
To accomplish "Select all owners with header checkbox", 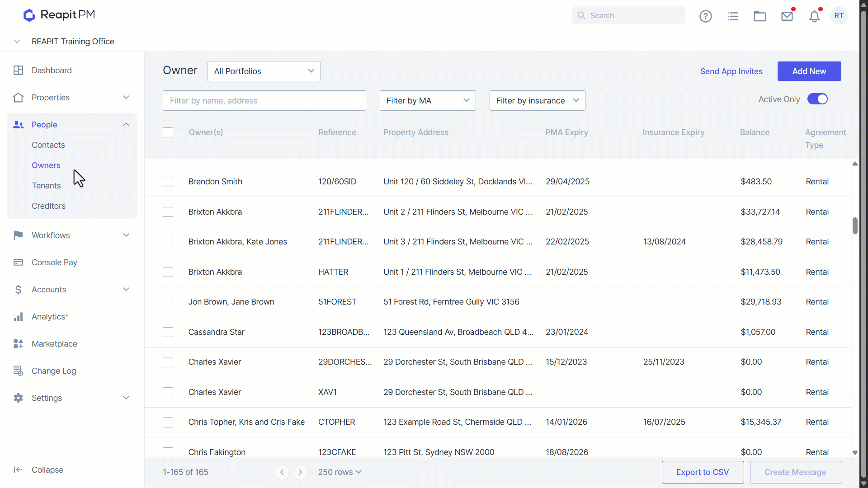I will [168, 132].
